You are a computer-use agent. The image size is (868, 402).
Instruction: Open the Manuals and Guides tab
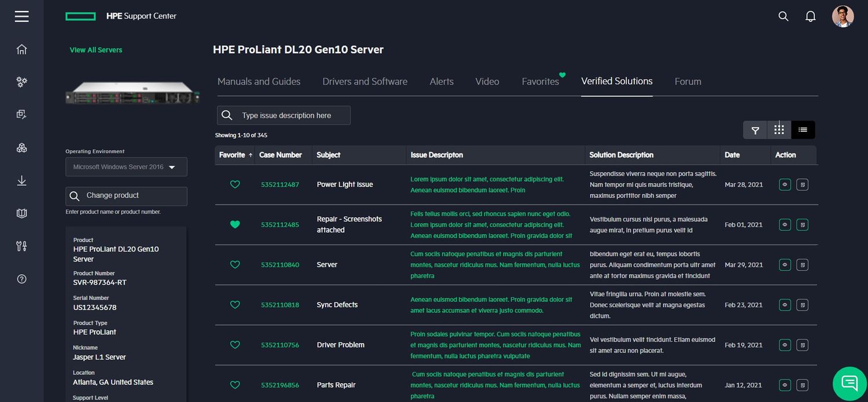[259, 82]
